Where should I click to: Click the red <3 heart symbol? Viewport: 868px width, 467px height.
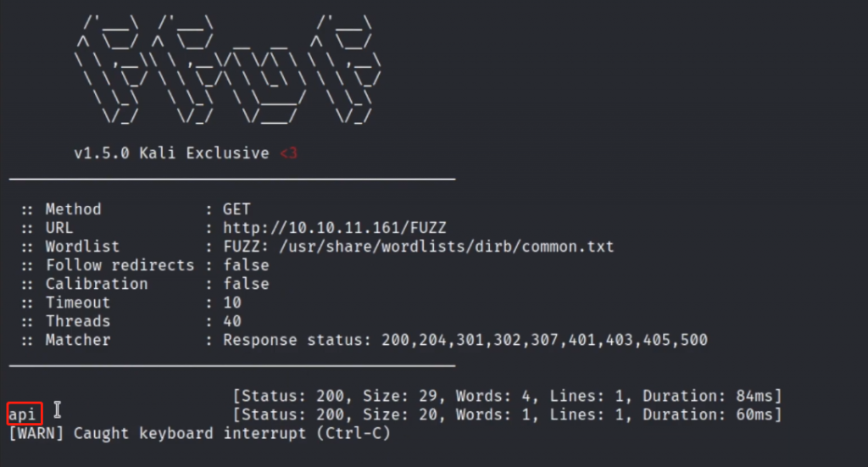[289, 153]
